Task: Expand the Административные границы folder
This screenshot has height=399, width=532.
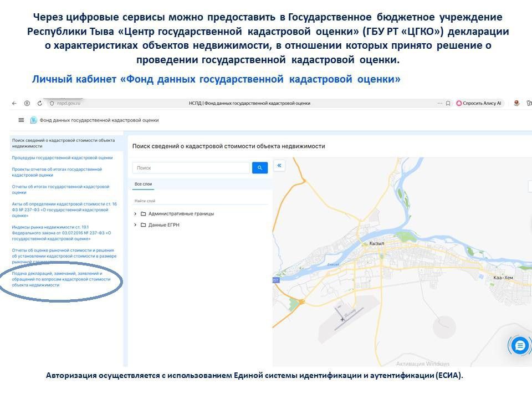Action: pyautogui.click(x=136, y=213)
